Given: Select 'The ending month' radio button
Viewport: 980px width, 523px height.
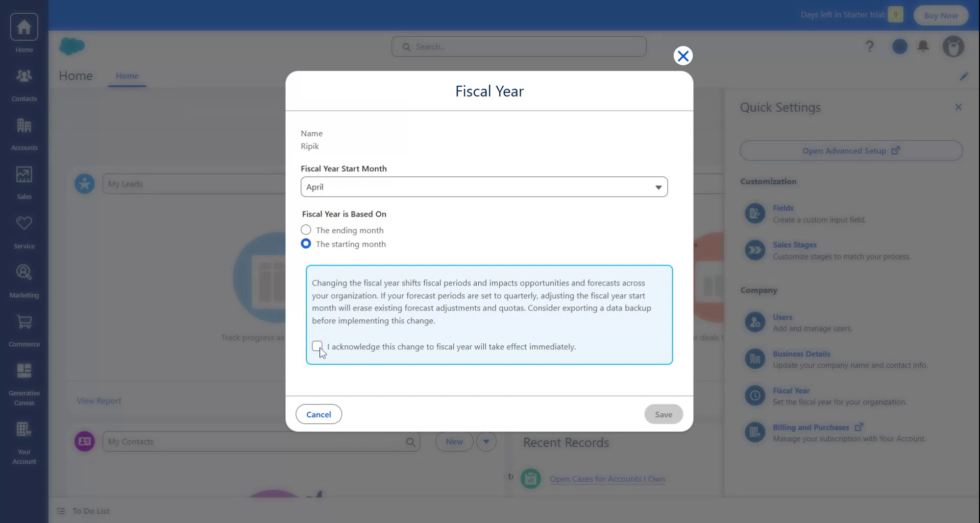Looking at the screenshot, I should pos(306,230).
